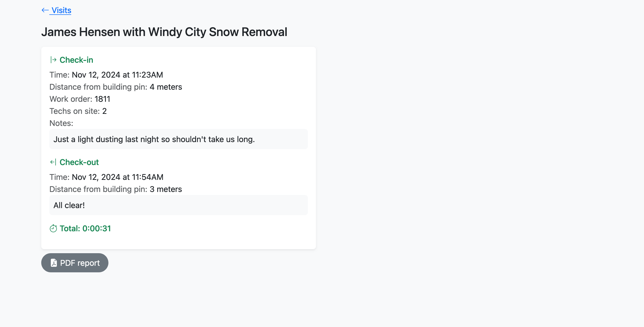Select the Check-in section heading
644x327 pixels.
pyautogui.click(x=76, y=60)
